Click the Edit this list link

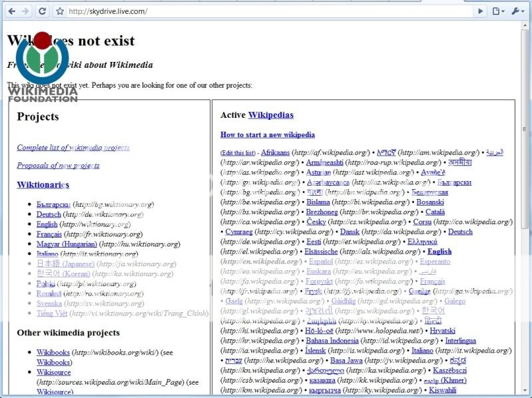pyautogui.click(x=238, y=153)
